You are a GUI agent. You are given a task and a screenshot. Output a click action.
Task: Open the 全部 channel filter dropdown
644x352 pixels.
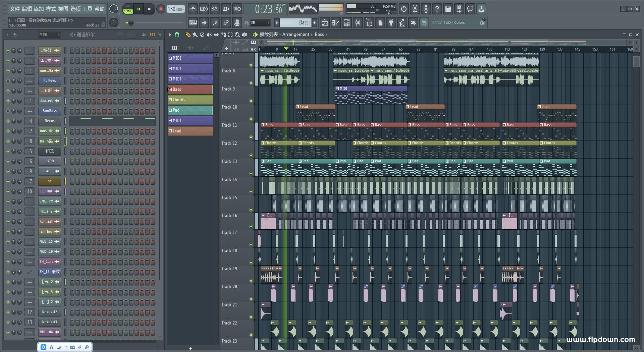tap(49, 35)
